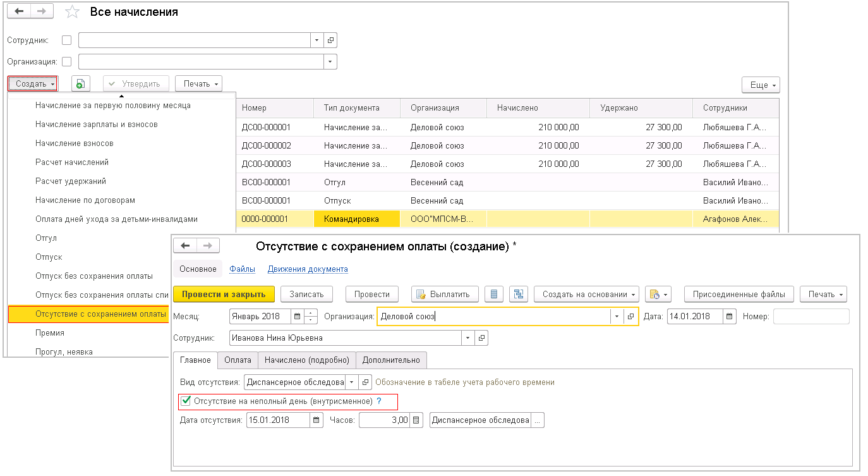
Task: Open Печать dropdown in Все начисления
Action: pyautogui.click(x=198, y=84)
